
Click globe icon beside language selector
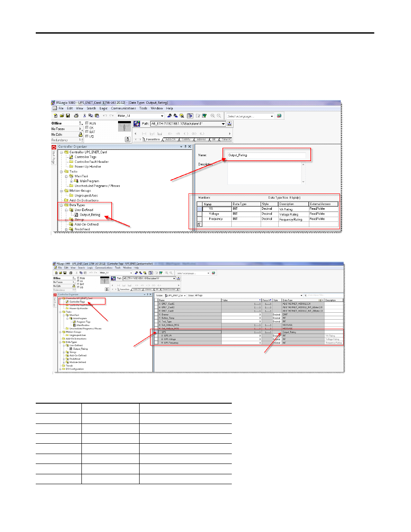pos(279,116)
